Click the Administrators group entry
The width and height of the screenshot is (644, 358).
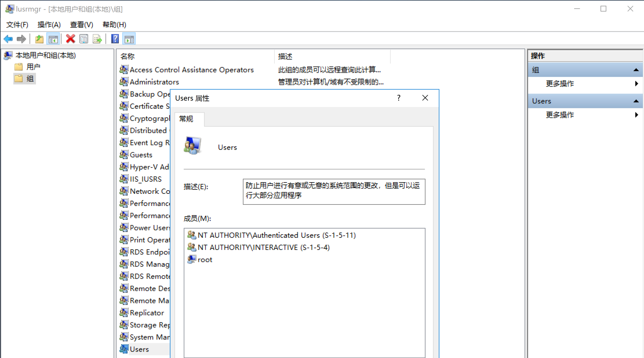(x=154, y=82)
